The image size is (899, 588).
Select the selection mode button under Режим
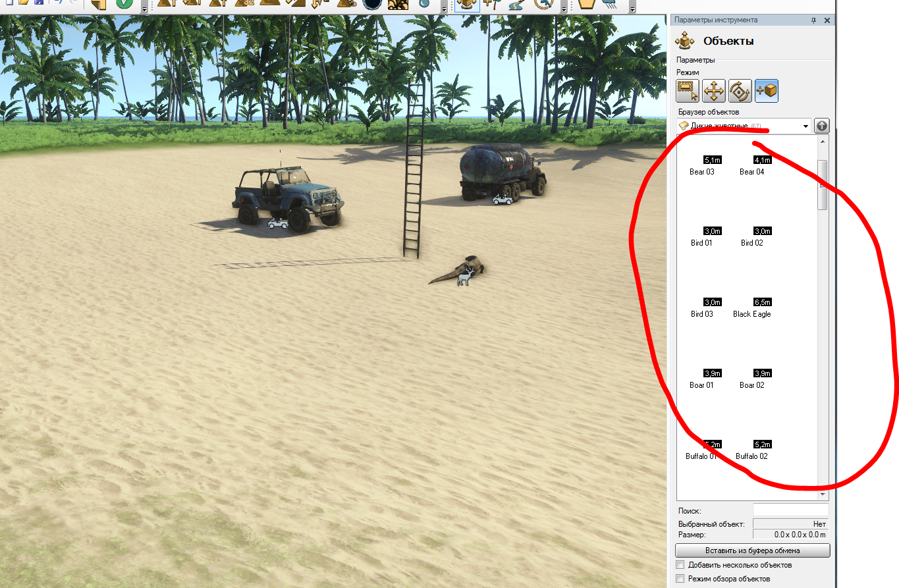688,90
